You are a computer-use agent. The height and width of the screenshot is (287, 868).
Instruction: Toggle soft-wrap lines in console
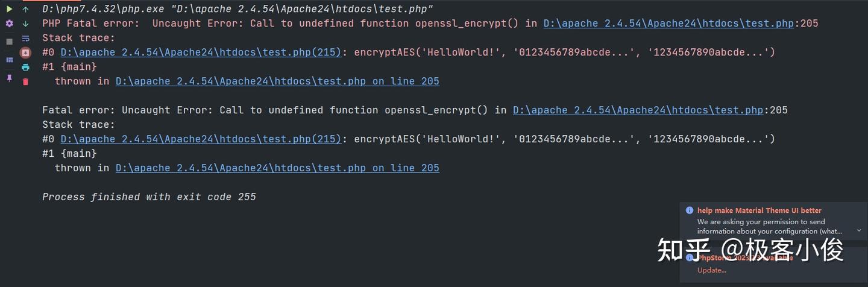[x=25, y=38]
